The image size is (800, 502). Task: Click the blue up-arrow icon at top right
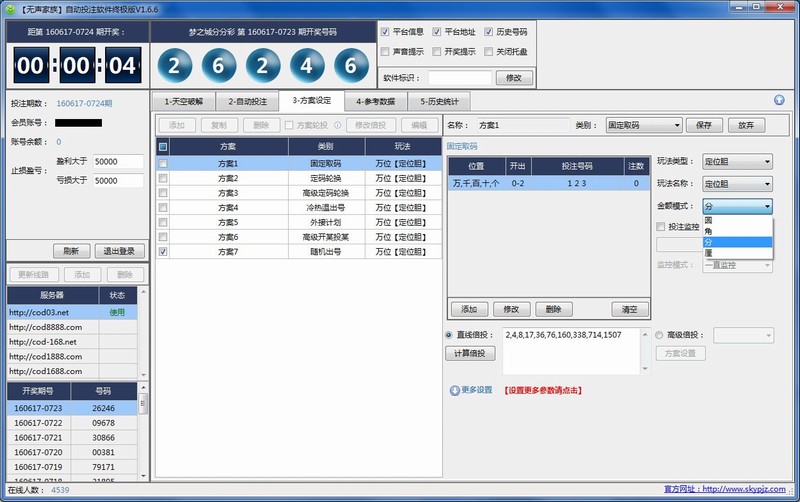tap(779, 100)
